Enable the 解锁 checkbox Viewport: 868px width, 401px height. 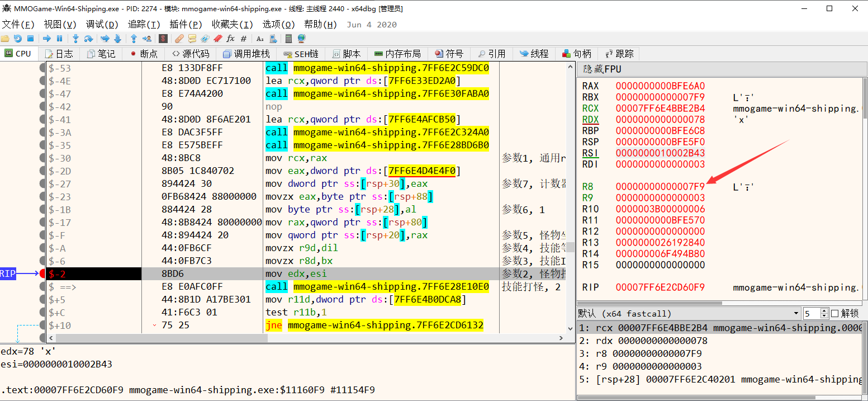point(835,313)
